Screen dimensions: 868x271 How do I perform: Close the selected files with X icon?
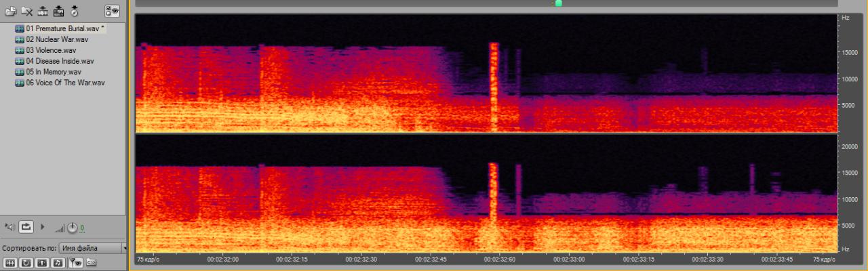(26, 11)
